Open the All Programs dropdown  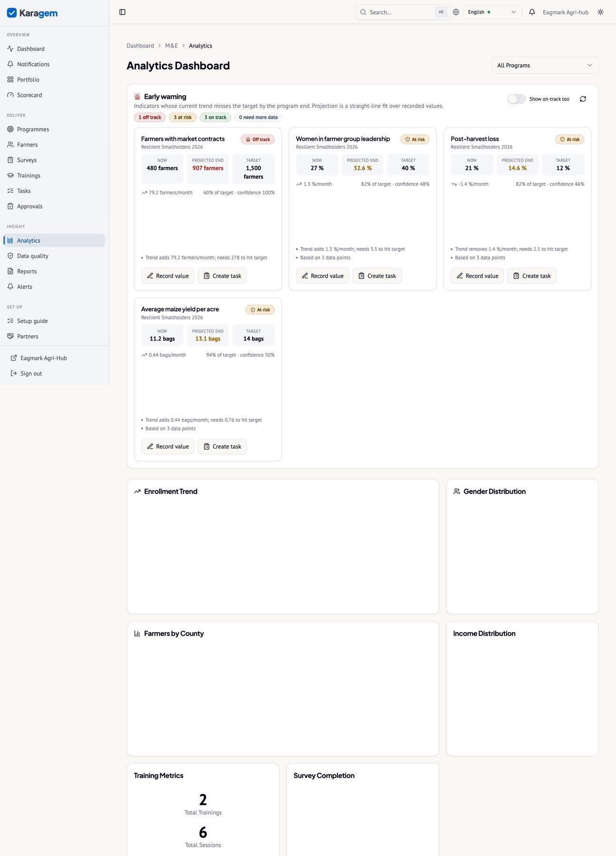(x=545, y=65)
